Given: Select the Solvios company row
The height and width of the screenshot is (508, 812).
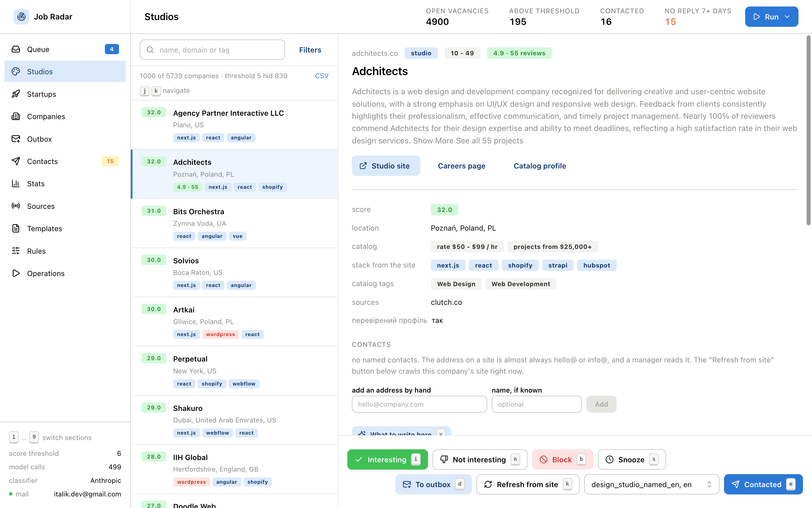Looking at the screenshot, I should point(235,272).
